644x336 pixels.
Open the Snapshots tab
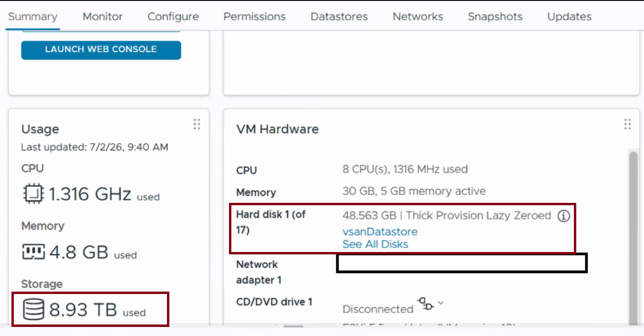coord(495,16)
